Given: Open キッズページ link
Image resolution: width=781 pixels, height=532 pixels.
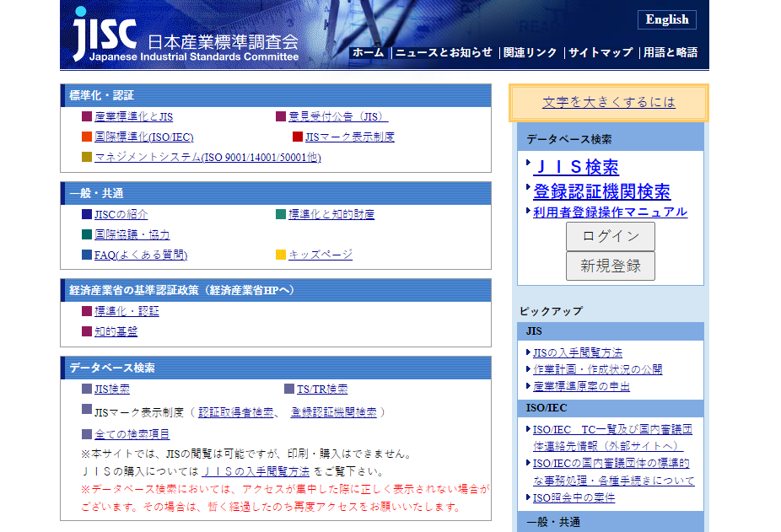Looking at the screenshot, I should click(320, 255).
